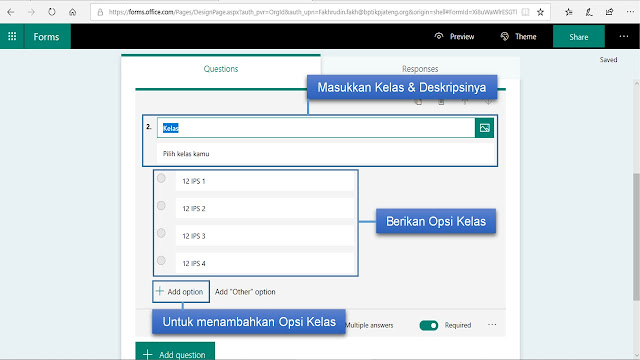The height and width of the screenshot is (360, 640).
Task: Open the browser share icon
Action: coord(609,12)
